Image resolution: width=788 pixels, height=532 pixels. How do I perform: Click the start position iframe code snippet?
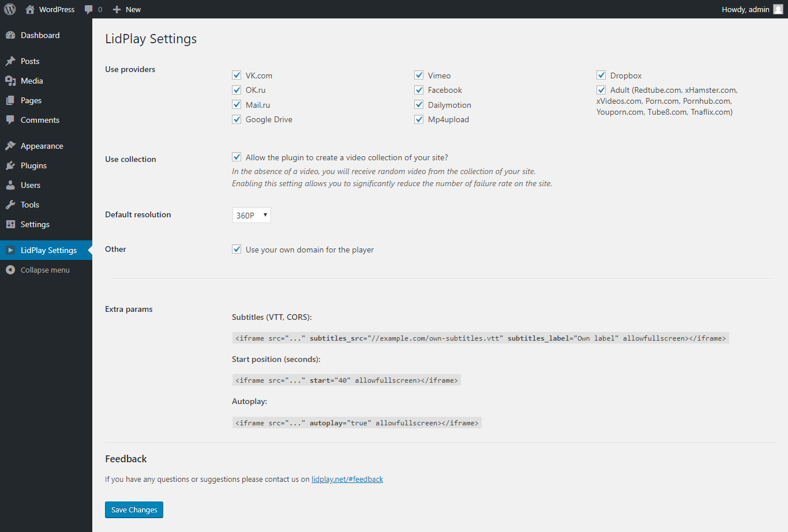click(347, 380)
